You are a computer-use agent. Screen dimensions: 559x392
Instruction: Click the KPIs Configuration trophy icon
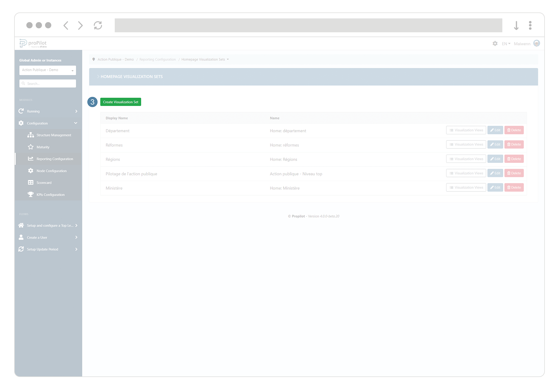31,194
